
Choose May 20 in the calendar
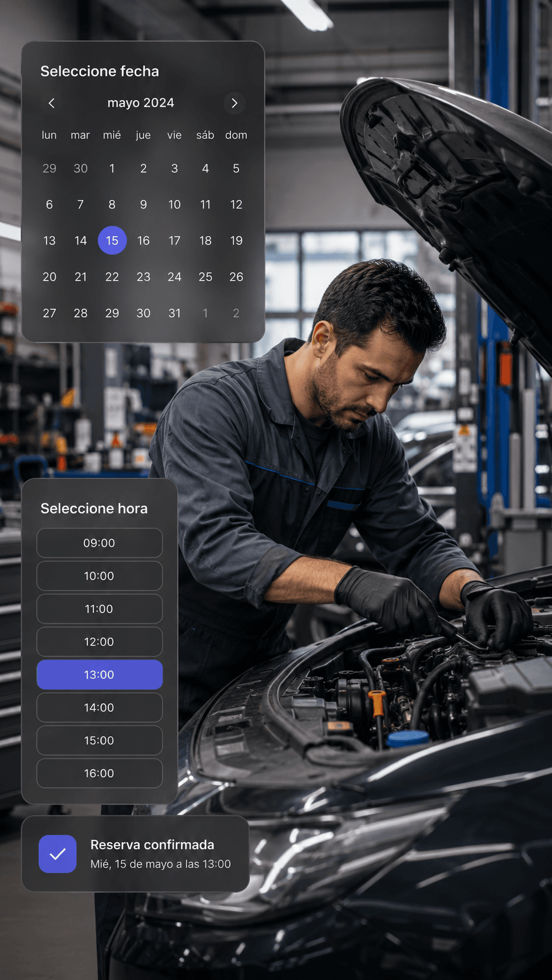49,277
